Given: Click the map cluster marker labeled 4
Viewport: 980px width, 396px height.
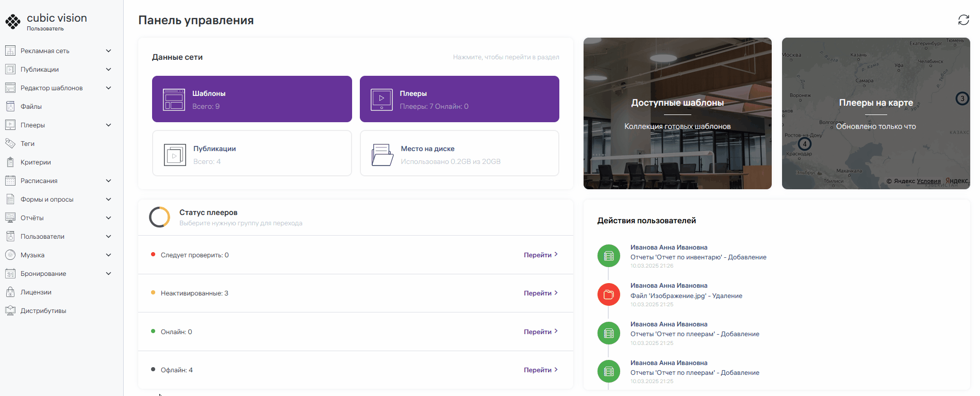Looking at the screenshot, I should [804, 144].
